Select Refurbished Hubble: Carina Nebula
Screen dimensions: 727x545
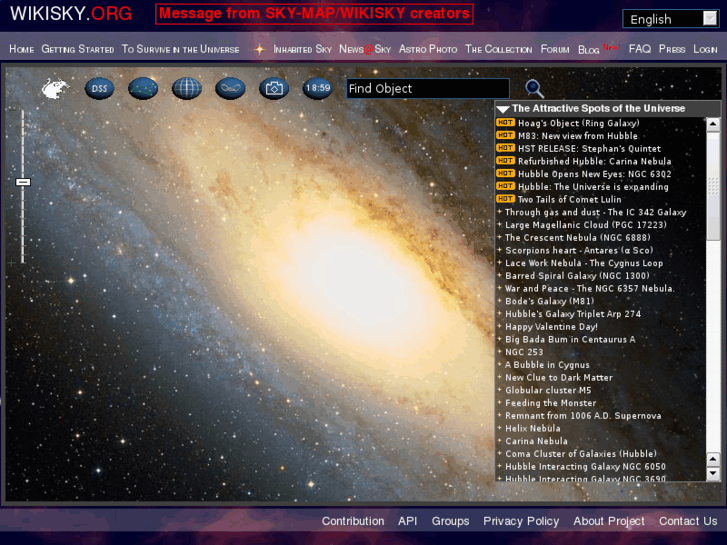click(x=594, y=161)
